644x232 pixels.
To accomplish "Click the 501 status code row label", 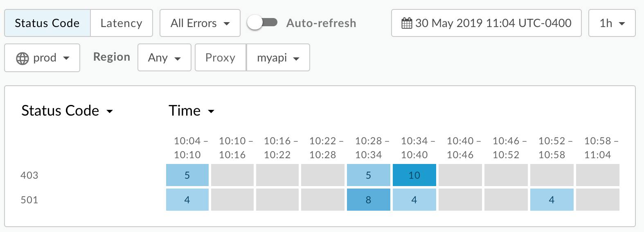I will coord(29,200).
